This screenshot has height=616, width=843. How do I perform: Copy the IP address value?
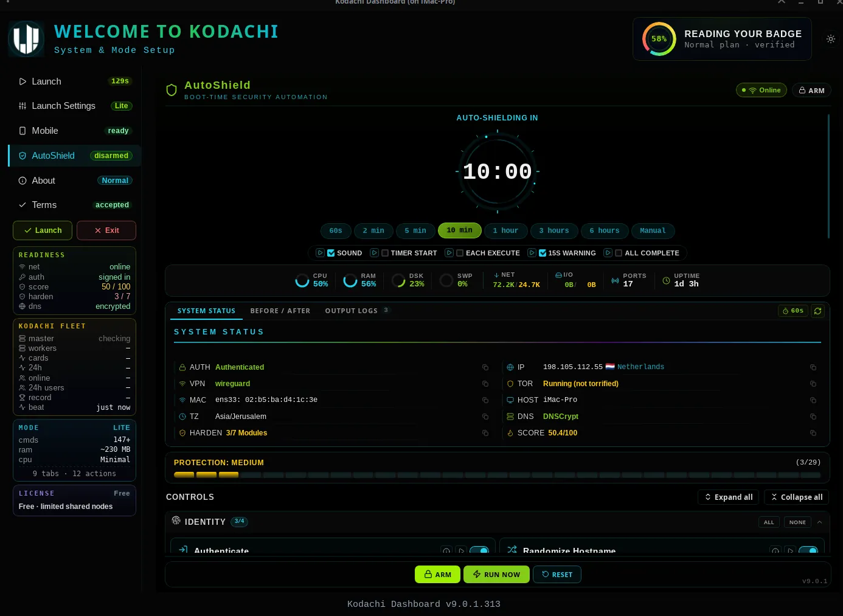[x=813, y=367]
